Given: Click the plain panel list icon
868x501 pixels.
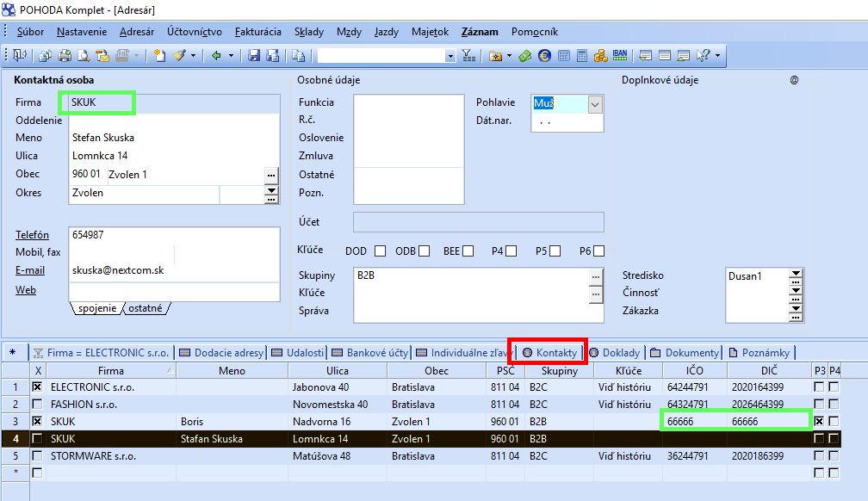Looking at the screenshot, I should pyautogui.click(x=665, y=55).
